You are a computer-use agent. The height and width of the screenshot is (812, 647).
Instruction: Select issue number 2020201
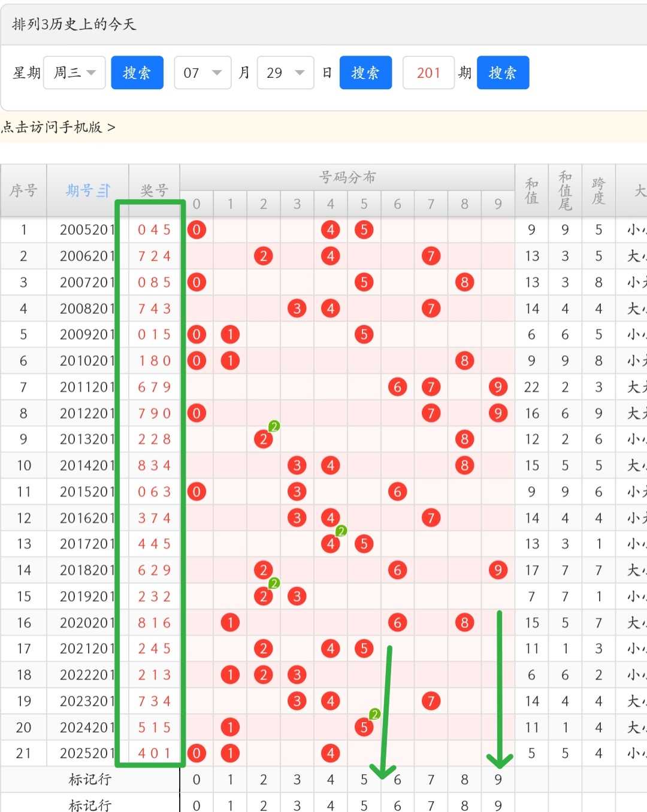pos(87,623)
